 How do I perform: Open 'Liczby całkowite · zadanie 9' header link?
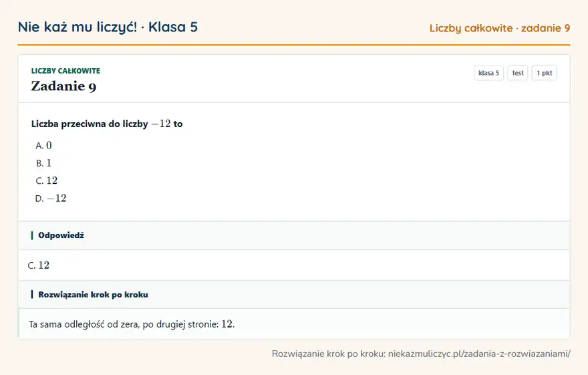point(500,28)
